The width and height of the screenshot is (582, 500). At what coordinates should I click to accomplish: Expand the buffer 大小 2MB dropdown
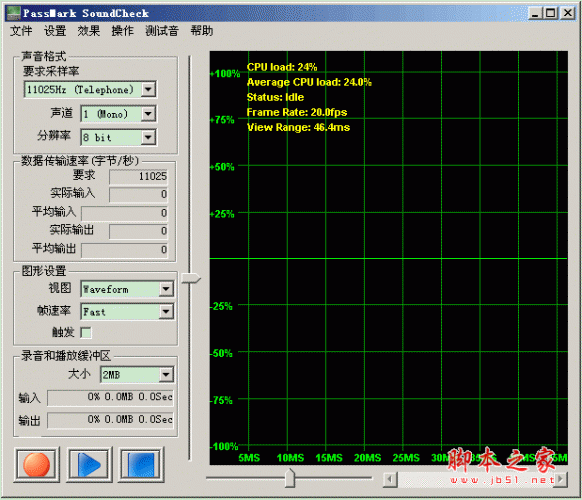click(166, 375)
